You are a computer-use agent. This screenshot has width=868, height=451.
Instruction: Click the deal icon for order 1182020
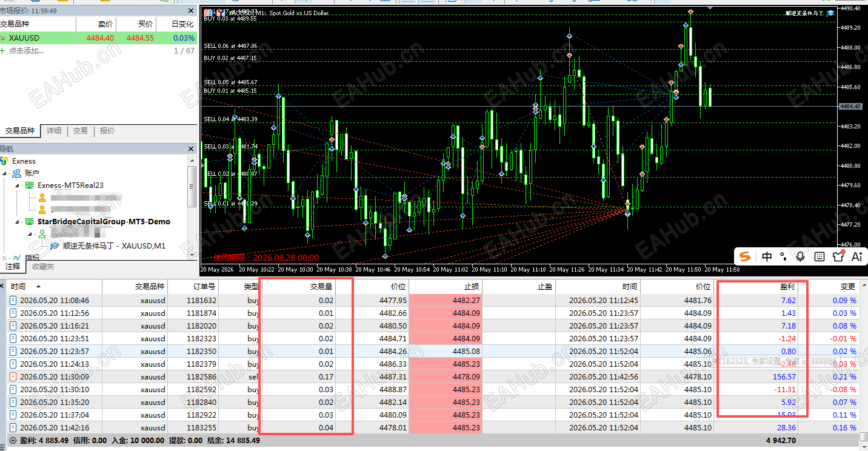(13, 326)
